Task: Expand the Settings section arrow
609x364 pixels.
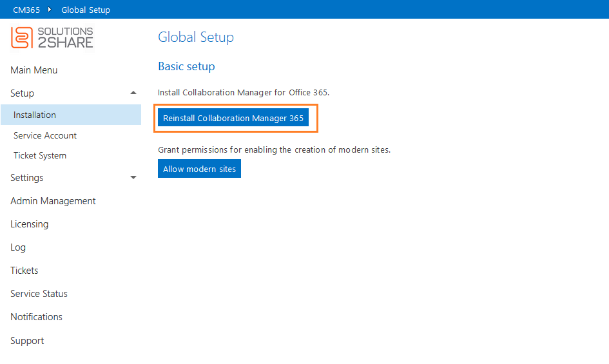Action: [133, 178]
